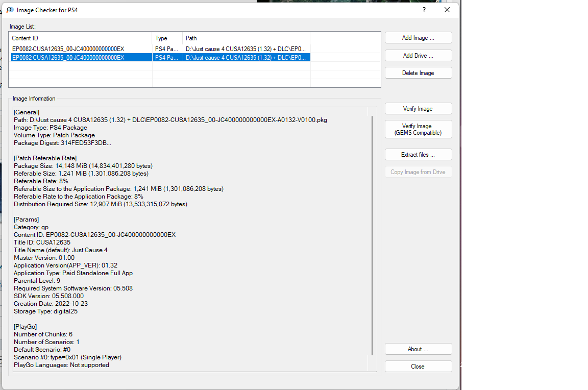
Task: Sort by Type column header
Action: (167, 38)
